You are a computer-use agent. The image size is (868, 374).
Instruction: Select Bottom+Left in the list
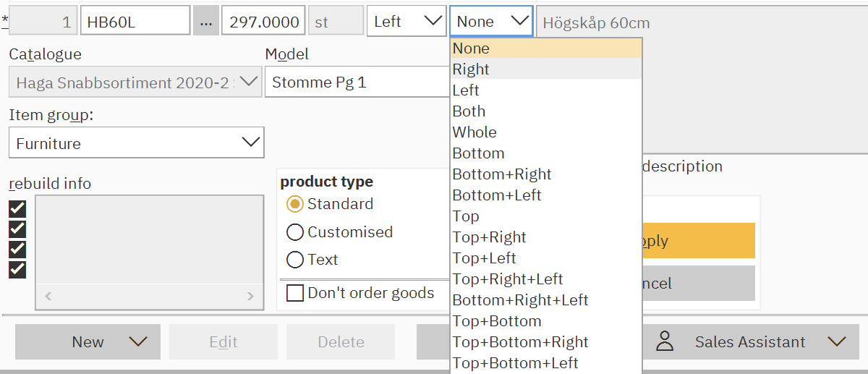coord(497,195)
